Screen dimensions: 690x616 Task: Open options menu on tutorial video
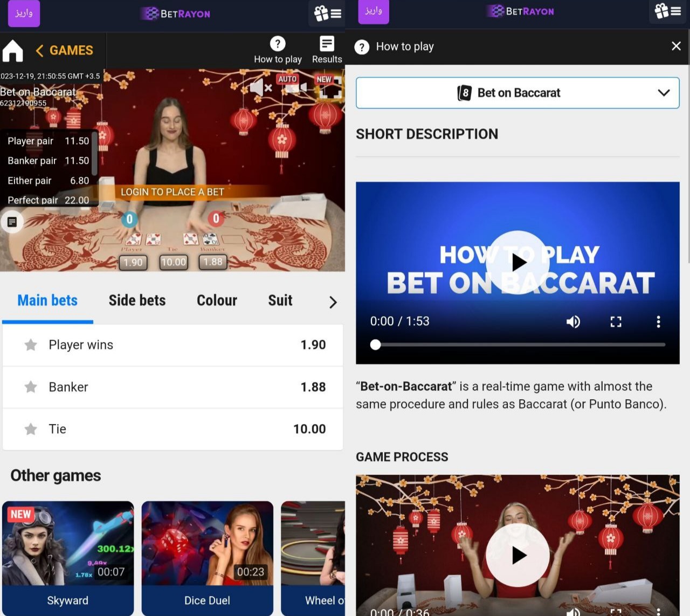pos(658,322)
